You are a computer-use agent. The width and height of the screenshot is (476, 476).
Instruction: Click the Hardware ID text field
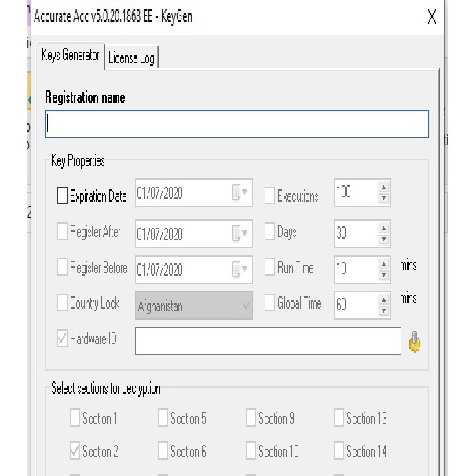click(x=268, y=341)
